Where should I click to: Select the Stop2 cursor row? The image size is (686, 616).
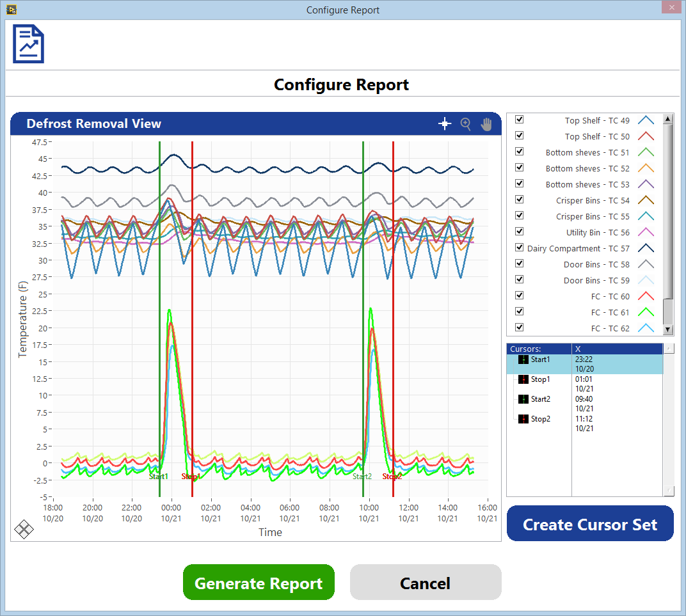[x=584, y=423]
